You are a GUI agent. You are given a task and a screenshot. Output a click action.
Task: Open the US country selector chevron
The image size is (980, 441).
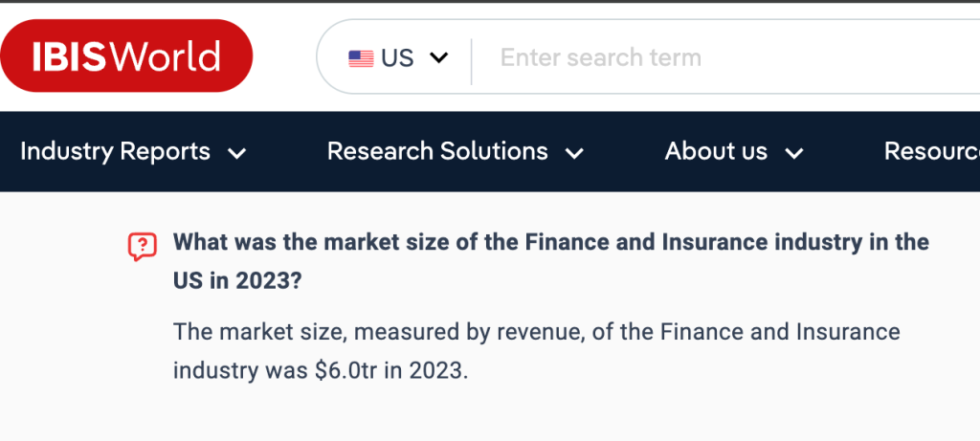(x=439, y=58)
